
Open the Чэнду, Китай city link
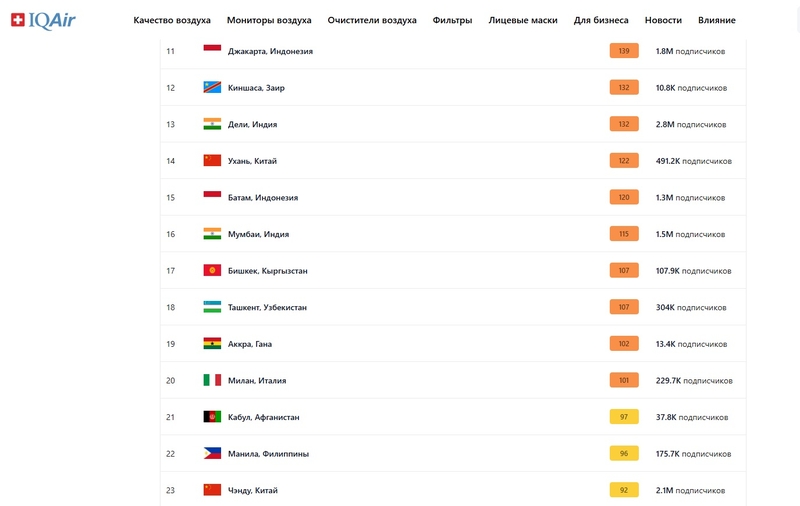tap(253, 490)
